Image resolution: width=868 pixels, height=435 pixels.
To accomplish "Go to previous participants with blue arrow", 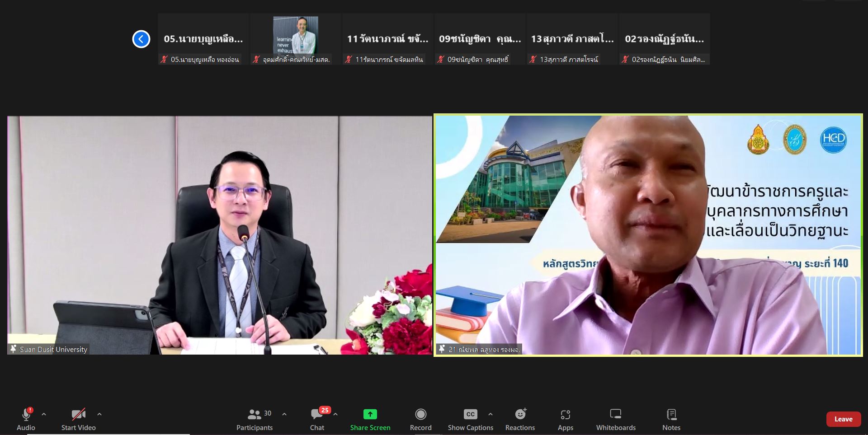I will [x=141, y=39].
